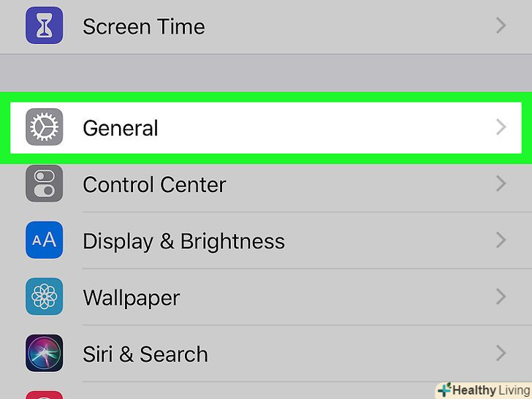Tap the Screen Time hourglass icon
The image size is (532, 399).
click(x=44, y=26)
